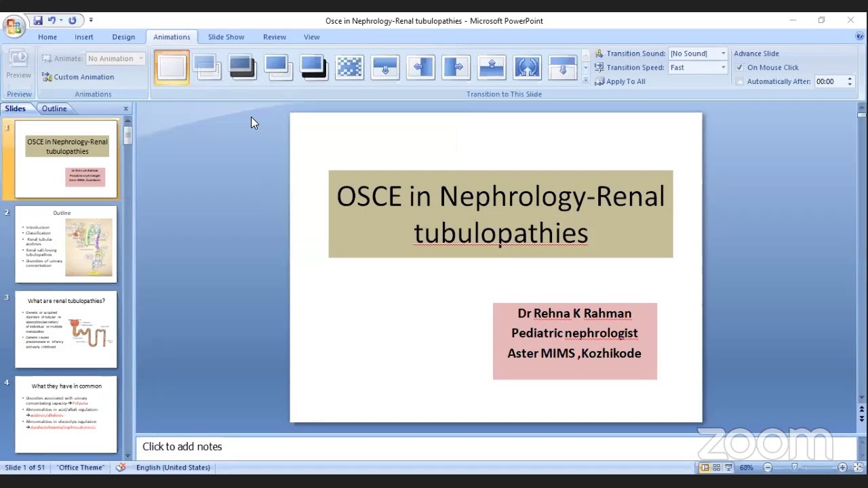Select the Cut Through Black transition
This screenshot has width=868, height=488.
coord(313,67)
